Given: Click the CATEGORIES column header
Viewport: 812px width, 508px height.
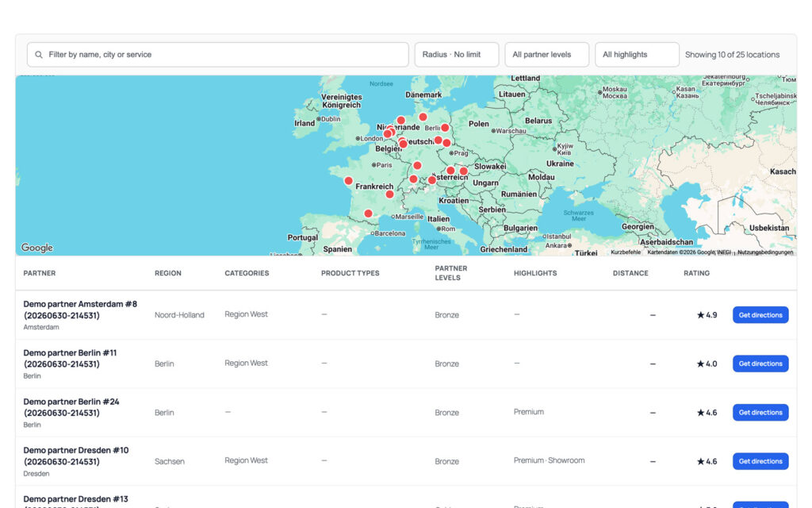Looking at the screenshot, I should [247, 273].
